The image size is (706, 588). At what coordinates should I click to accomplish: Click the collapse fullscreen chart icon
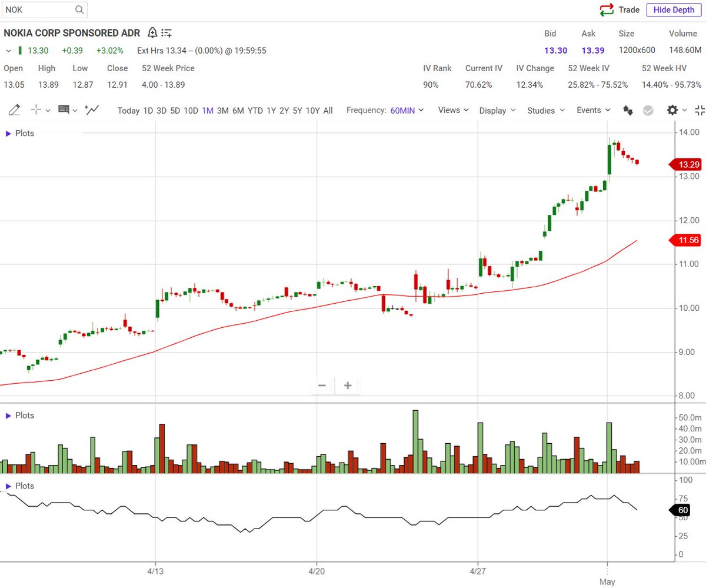(x=700, y=110)
